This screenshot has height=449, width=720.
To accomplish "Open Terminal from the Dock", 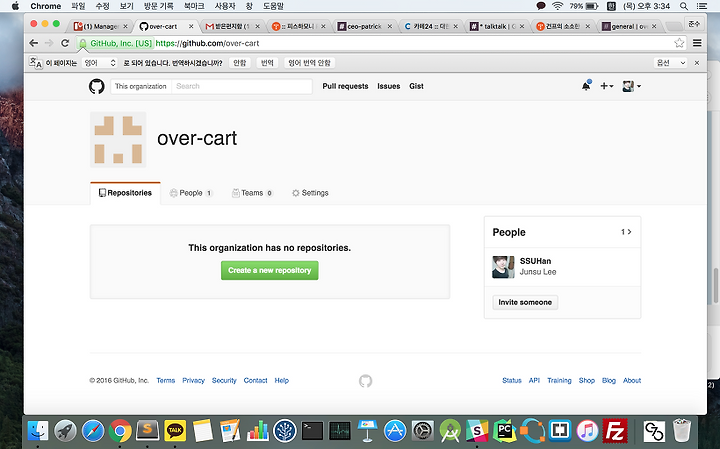I will (x=312, y=431).
